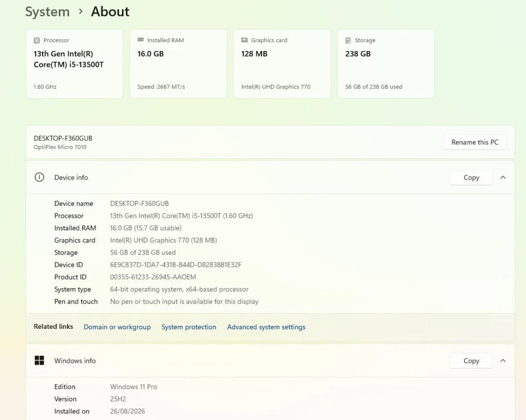
Task: Copy the Device info details
Action: click(471, 178)
